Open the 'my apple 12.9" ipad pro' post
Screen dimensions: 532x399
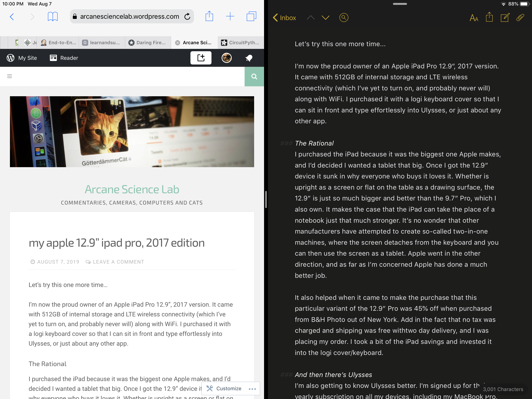tap(117, 243)
